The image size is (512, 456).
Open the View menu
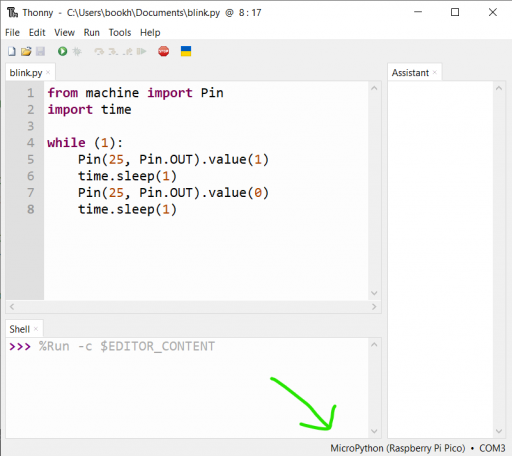(64, 33)
